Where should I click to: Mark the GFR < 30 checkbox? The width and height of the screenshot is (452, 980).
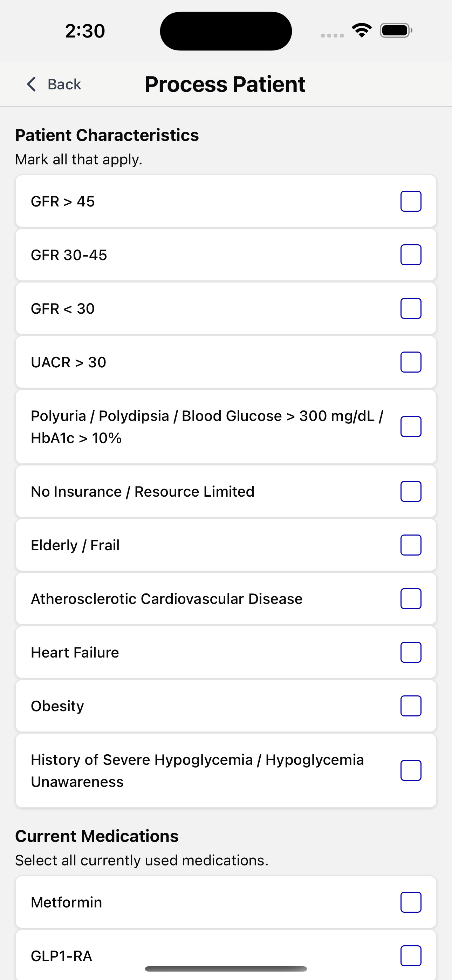[411, 308]
